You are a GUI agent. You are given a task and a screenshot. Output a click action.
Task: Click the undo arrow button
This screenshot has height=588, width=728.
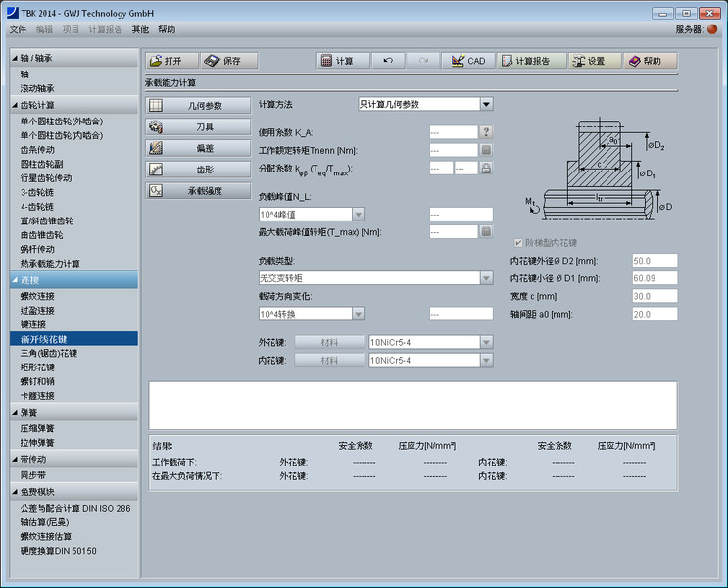(388, 61)
